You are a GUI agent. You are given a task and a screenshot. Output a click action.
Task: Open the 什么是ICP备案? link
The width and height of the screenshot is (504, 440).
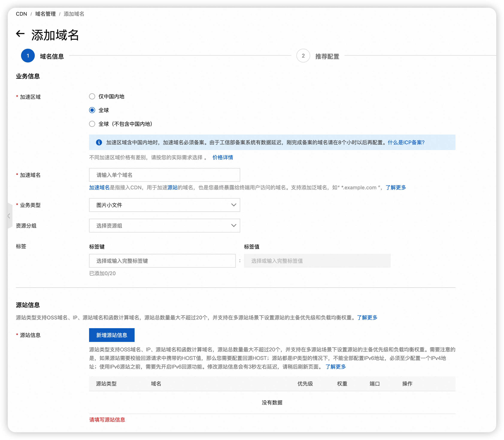406,143
